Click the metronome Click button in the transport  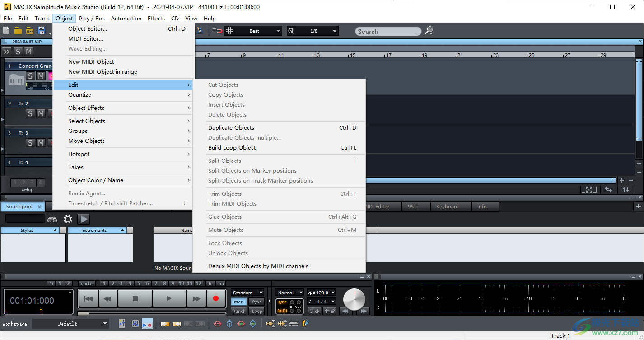pyautogui.click(x=314, y=311)
